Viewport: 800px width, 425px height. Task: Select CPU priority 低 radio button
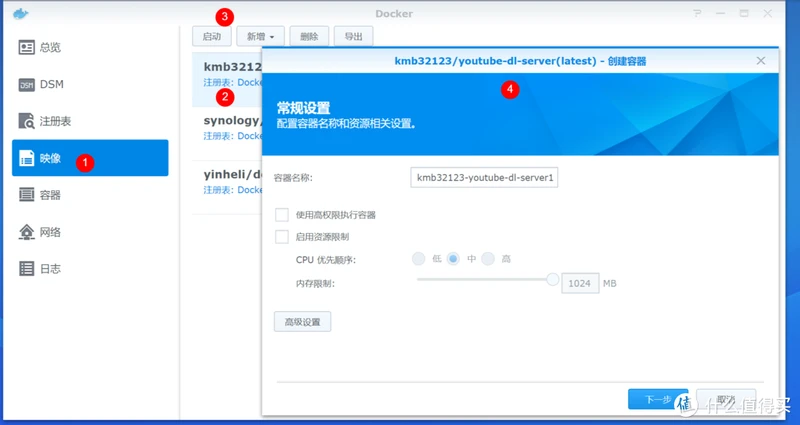pyautogui.click(x=418, y=259)
